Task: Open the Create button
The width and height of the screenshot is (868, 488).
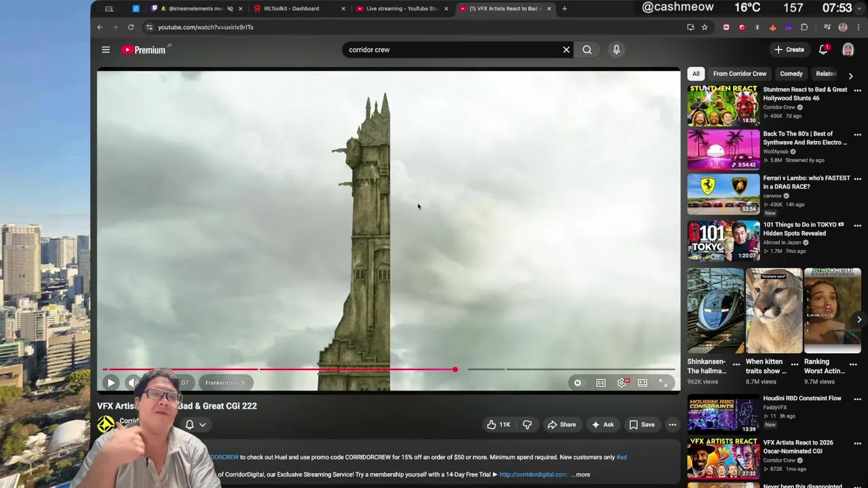Action: click(x=789, y=49)
